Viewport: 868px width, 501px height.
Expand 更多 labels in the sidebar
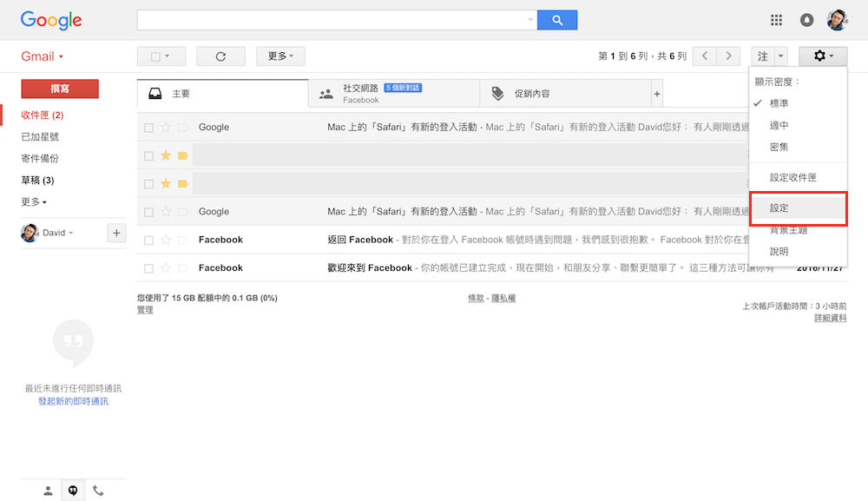point(34,202)
